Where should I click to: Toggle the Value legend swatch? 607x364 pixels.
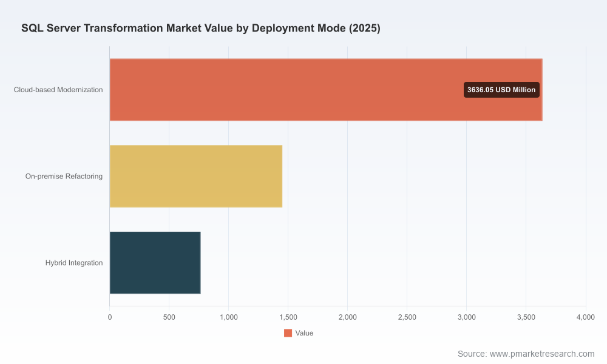tap(288, 333)
